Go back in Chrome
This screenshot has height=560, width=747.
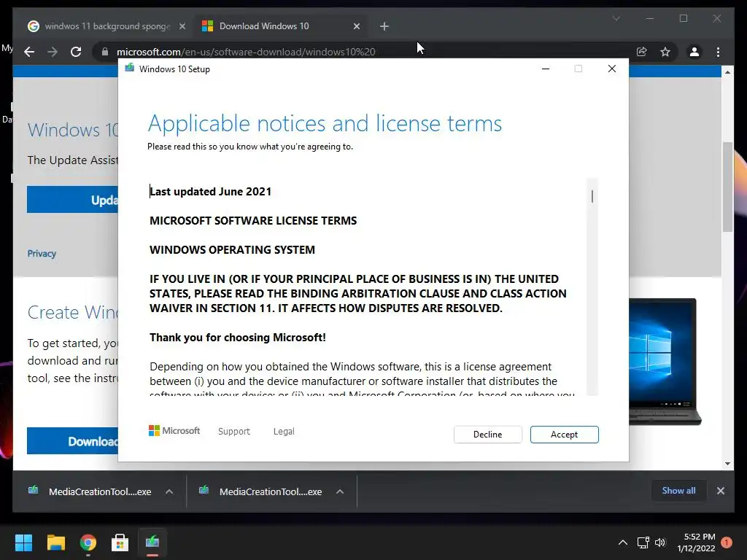(29, 52)
